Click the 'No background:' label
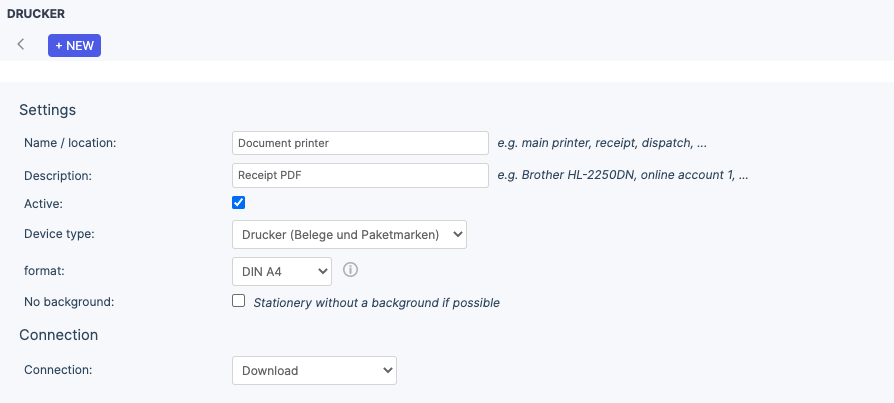The height and width of the screenshot is (403, 894). (70, 302)
